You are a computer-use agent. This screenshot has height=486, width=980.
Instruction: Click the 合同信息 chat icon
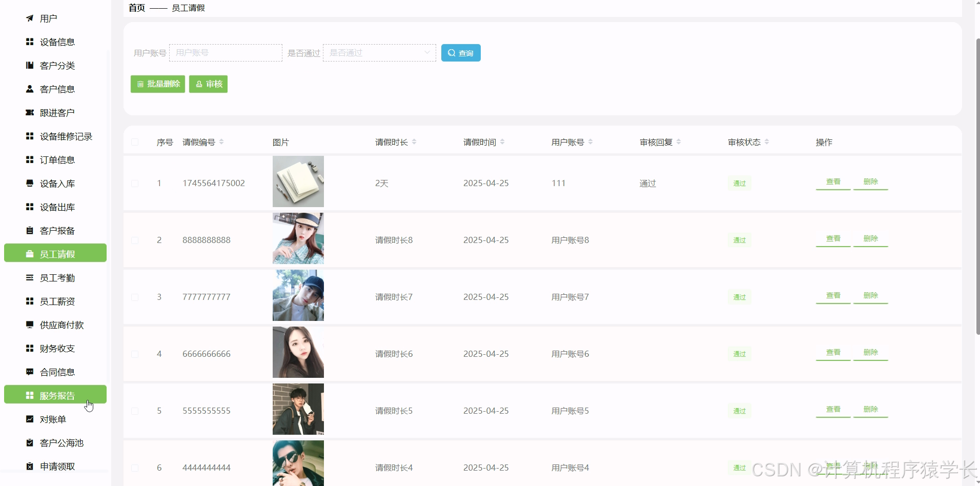pos(30,372)
